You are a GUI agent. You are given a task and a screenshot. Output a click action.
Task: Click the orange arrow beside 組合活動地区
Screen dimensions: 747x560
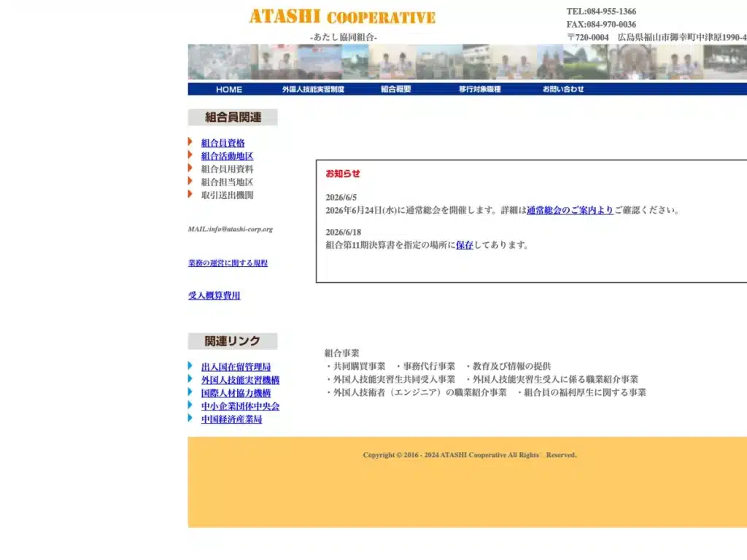coord(190,155)
